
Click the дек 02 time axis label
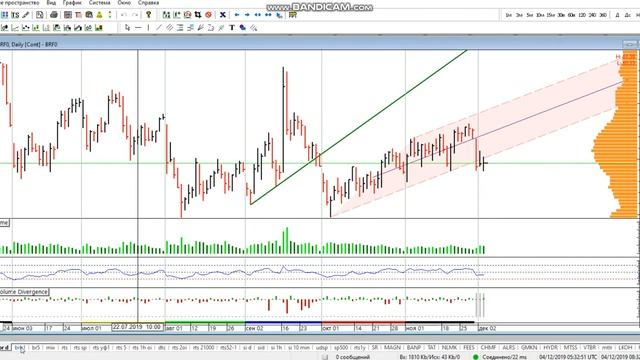pos(487,328)
